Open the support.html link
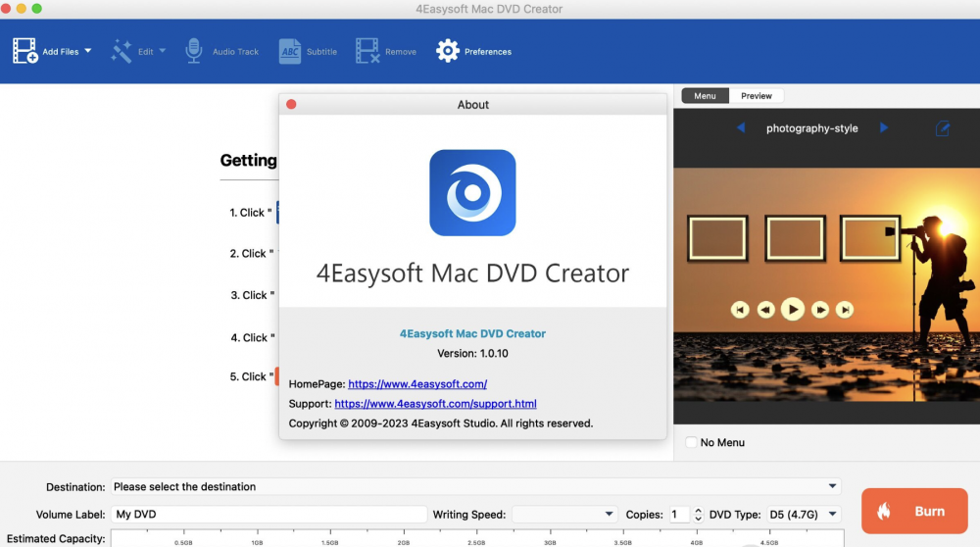 [x=435, y=404]
